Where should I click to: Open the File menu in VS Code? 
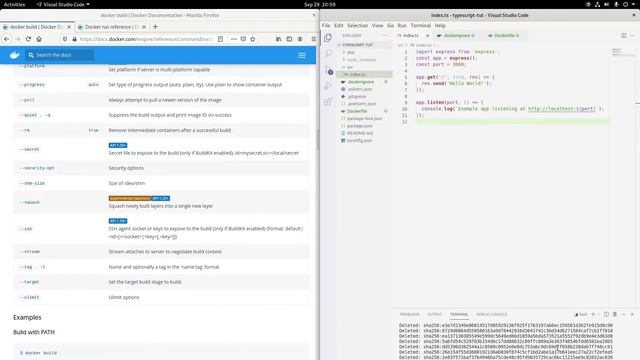326,25
